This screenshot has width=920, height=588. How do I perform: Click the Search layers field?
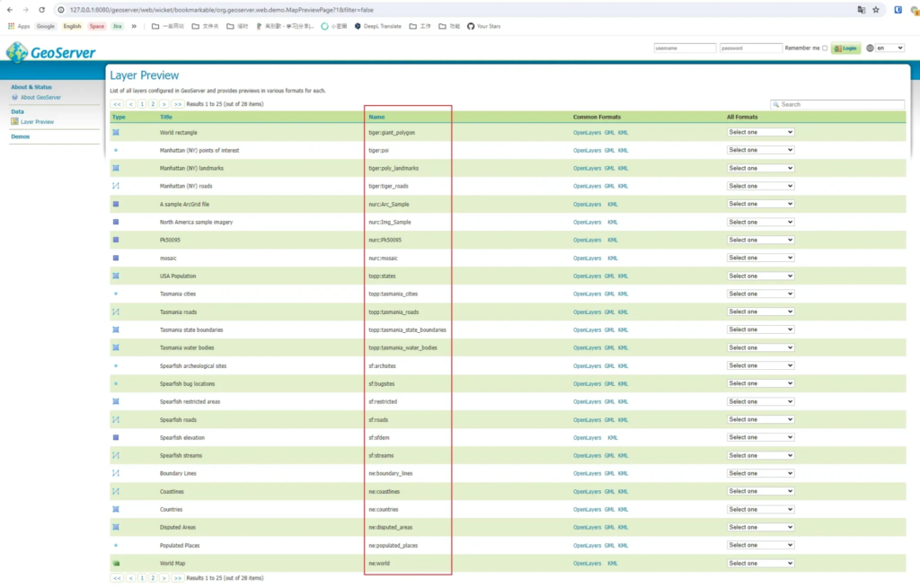837,104
